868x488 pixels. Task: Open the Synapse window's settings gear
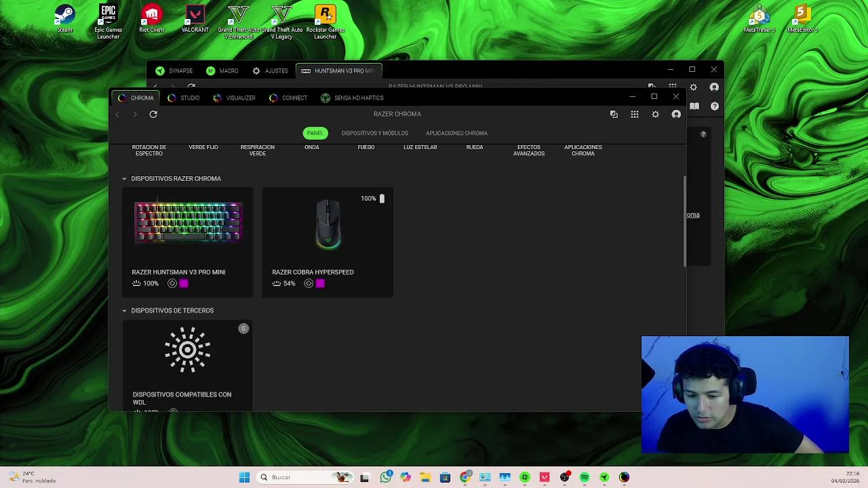click(x=693, y=87)
